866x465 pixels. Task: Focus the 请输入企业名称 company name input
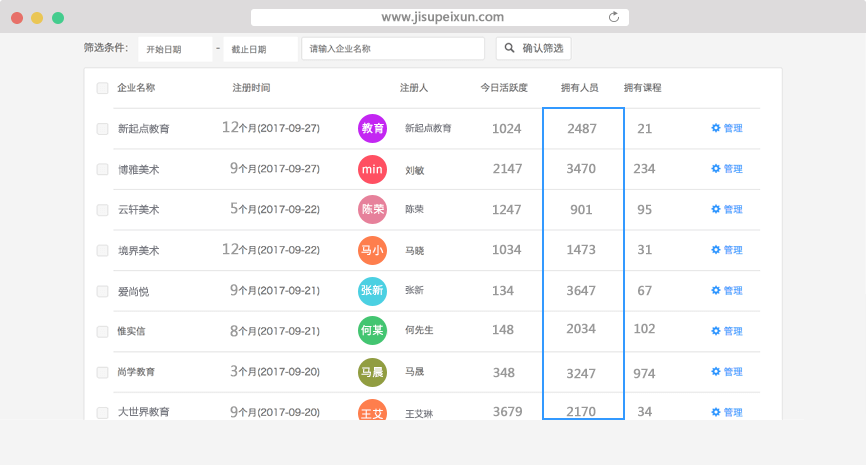pyautogui.click(x=393, y=49)
